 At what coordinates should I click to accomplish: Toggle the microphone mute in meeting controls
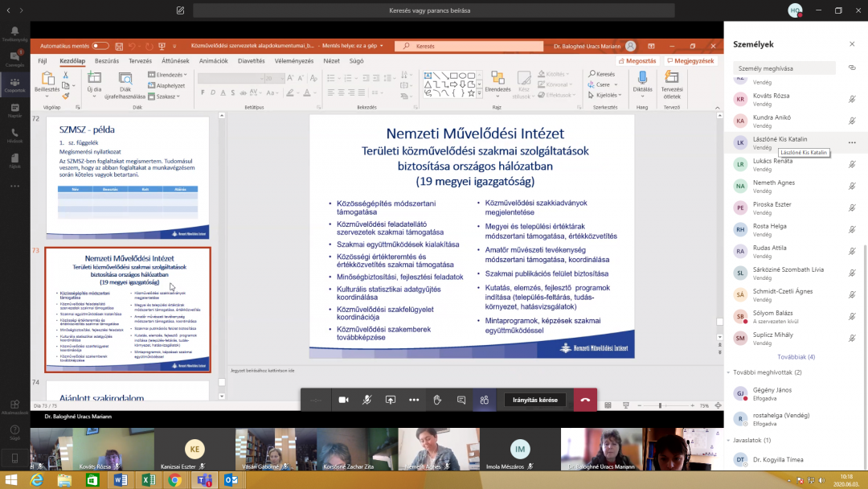click(x=366, y=400)
